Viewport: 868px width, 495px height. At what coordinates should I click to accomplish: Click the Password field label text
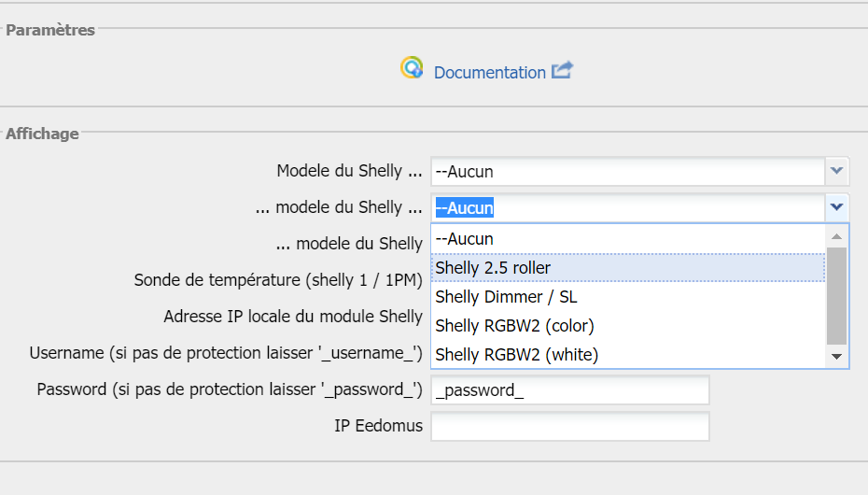[x=230, y=389]
